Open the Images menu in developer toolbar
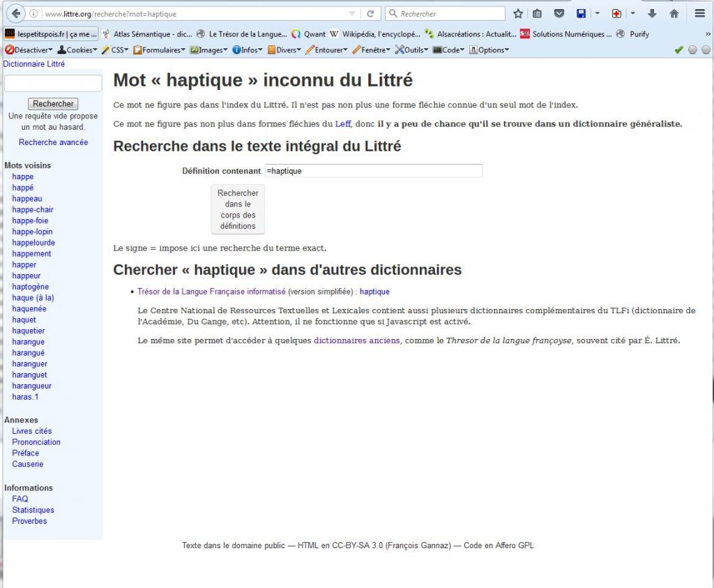The height and width of the screenshot is (588, 714). point(208,50)
